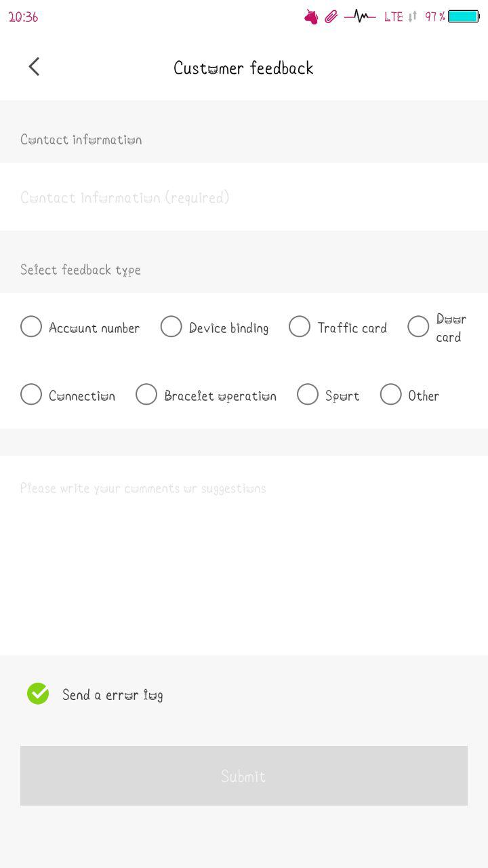Select the Other radio option

tap(391, 395)
